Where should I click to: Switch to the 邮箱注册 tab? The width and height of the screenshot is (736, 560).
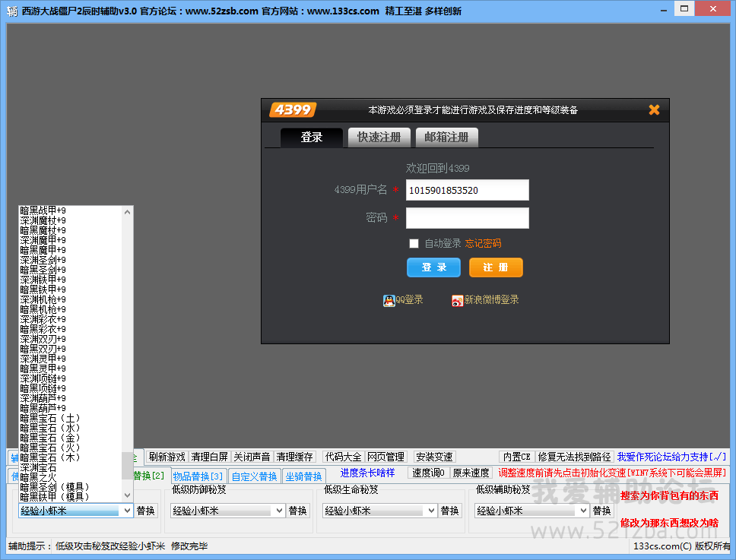pyautogui.click(x=447, y=138)
